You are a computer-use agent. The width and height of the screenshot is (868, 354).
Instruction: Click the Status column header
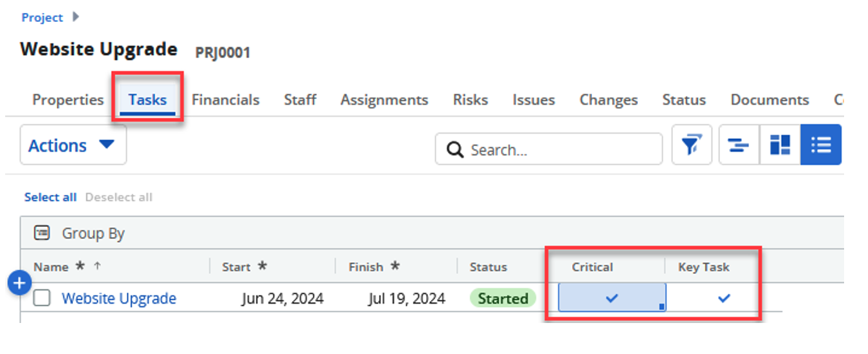coord(488,267)
